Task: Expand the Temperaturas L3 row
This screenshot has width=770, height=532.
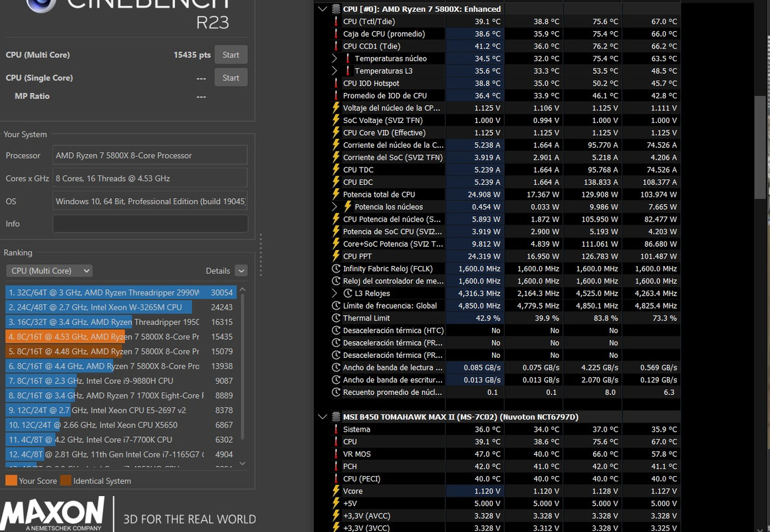Action: pyautogui.click(x=334, y=70)
